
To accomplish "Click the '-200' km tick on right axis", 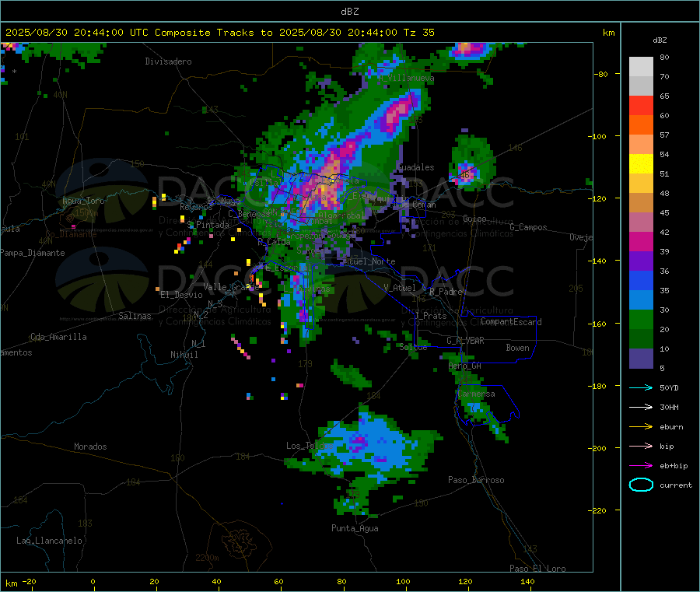I will pos(597,448).
